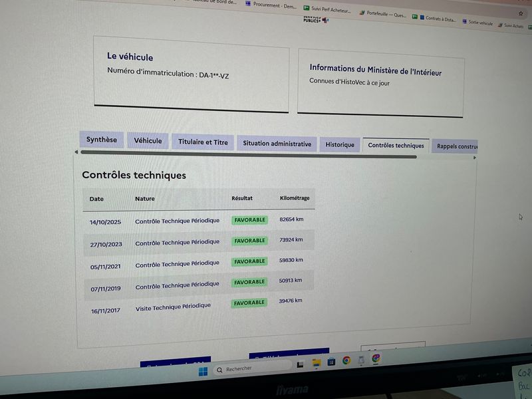
Task: Open the Portefeuille bookmark
Action: pos(383,14)
